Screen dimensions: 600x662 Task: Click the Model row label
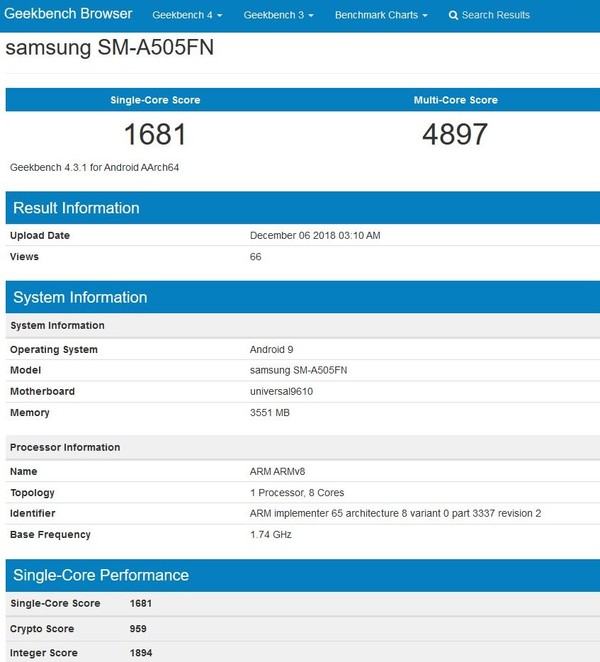[x=25, y=370]
